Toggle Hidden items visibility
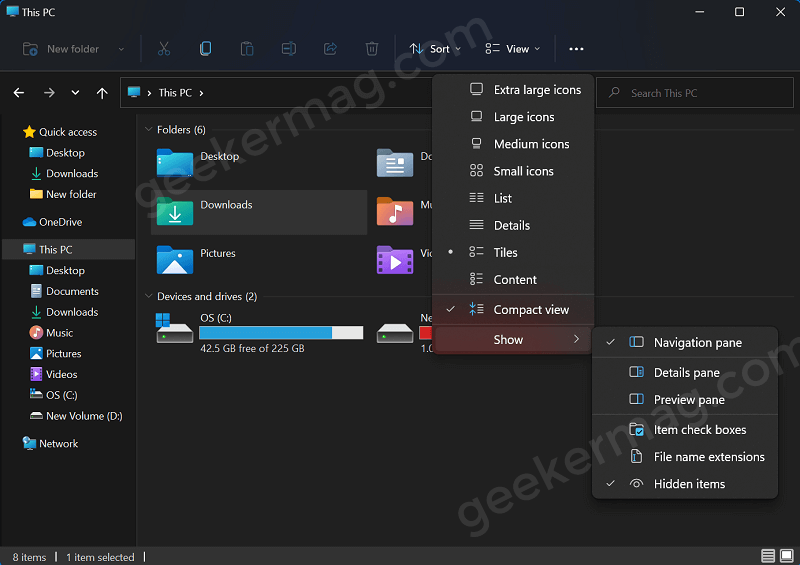The width and height of the screenshot is (800, 565). point(685,484)
